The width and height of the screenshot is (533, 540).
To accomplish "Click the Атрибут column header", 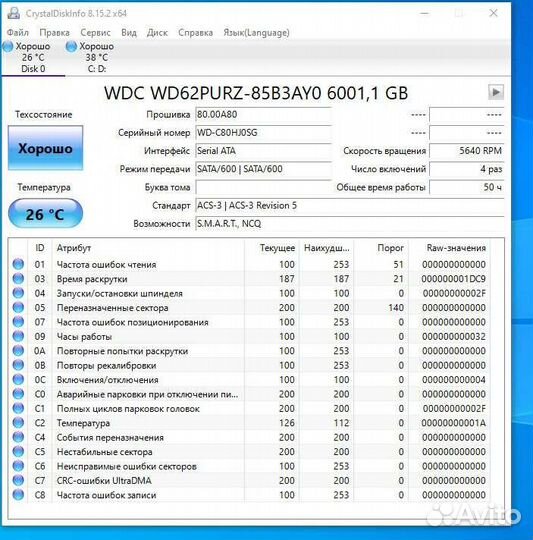I will (x=148, y=248).
